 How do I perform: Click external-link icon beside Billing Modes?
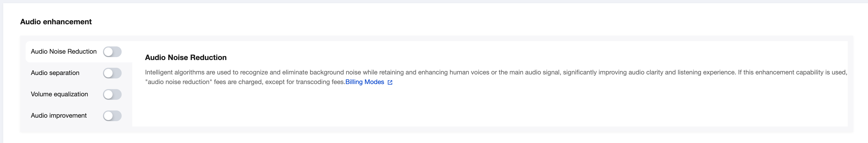click(x=390, y=82)
